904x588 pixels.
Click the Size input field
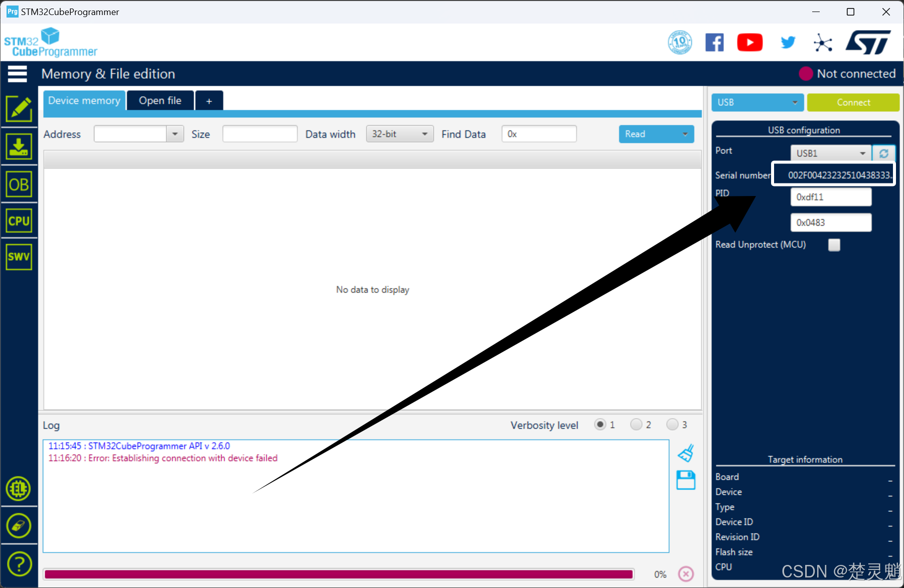(x=260, y=134)
